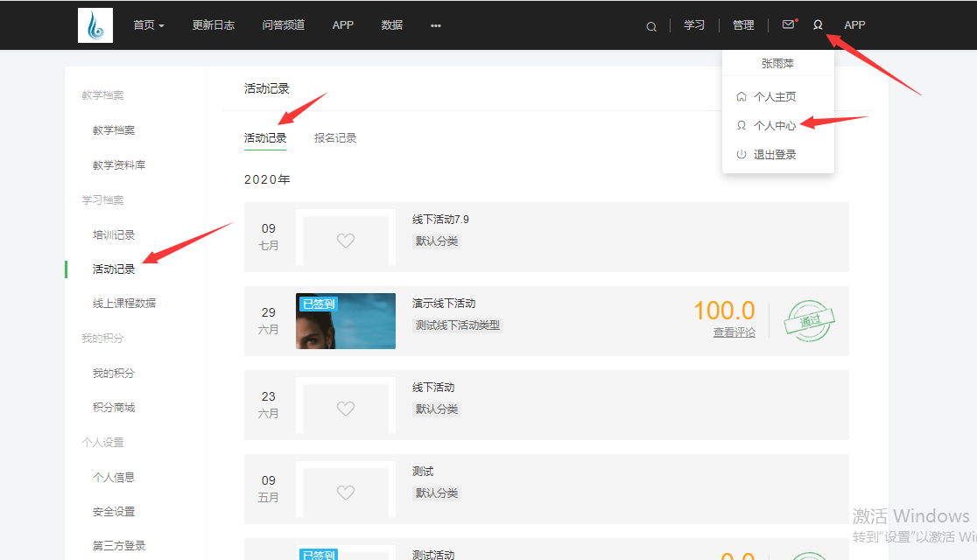
Task: Open the mail notification envelope icon
Action: 788,24
